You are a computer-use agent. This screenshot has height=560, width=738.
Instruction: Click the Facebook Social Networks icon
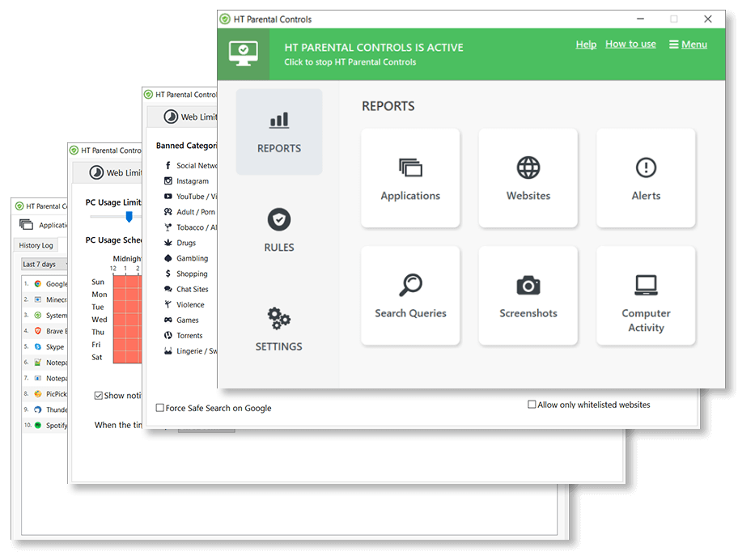click(x=168, y=165)
